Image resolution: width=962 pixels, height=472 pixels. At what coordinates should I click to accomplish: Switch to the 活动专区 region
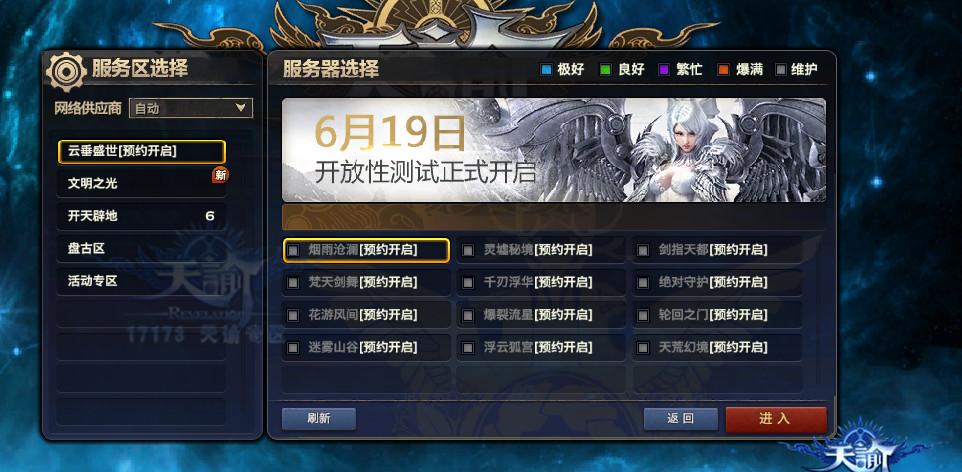(142, 281)
